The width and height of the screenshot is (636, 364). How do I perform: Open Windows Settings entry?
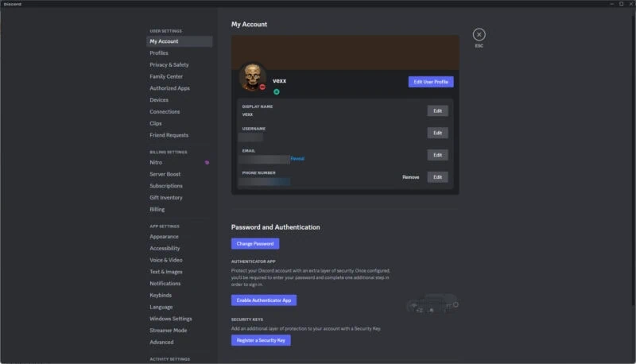pyautogui.click(x=180, y=319)
